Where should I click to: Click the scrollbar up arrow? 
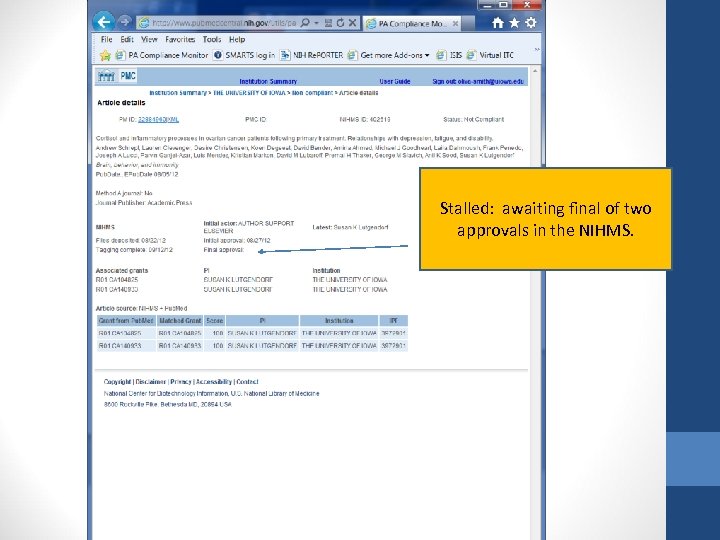click(x=535, y=71)
